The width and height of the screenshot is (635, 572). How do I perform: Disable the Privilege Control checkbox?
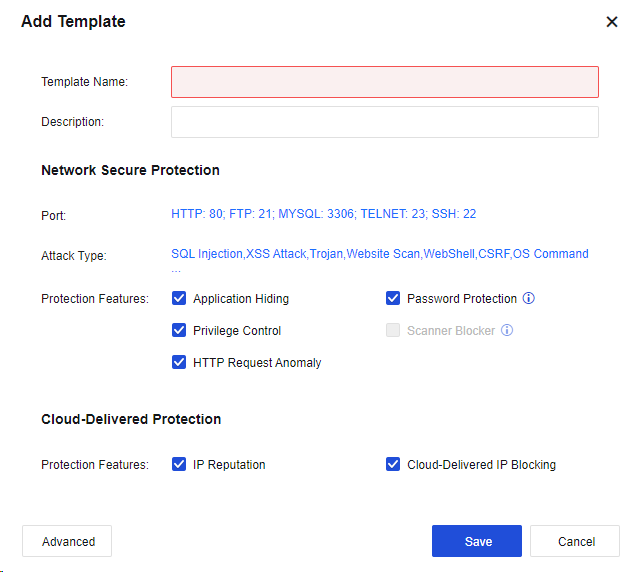point(180,330)
